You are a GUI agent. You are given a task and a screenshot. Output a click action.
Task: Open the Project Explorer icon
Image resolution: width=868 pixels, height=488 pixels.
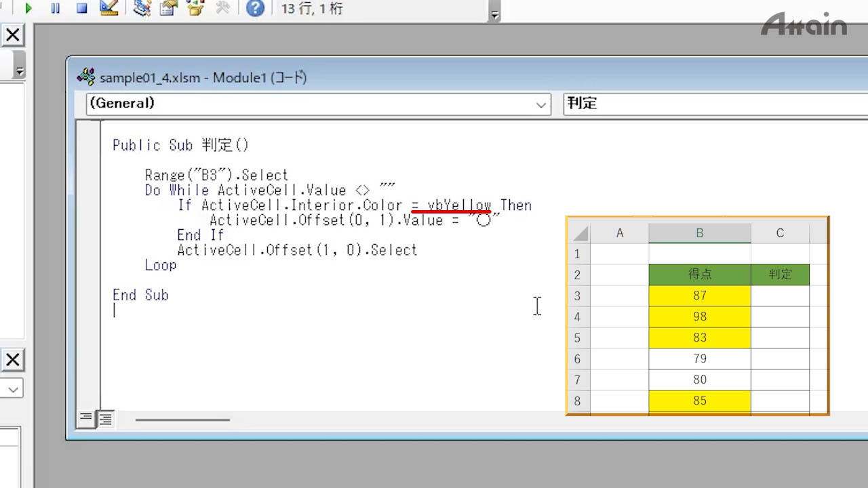142,9
